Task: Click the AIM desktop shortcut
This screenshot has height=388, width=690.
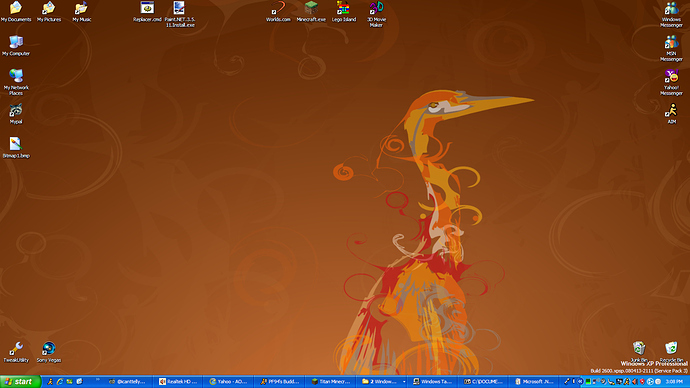Action: coord(672,113)
